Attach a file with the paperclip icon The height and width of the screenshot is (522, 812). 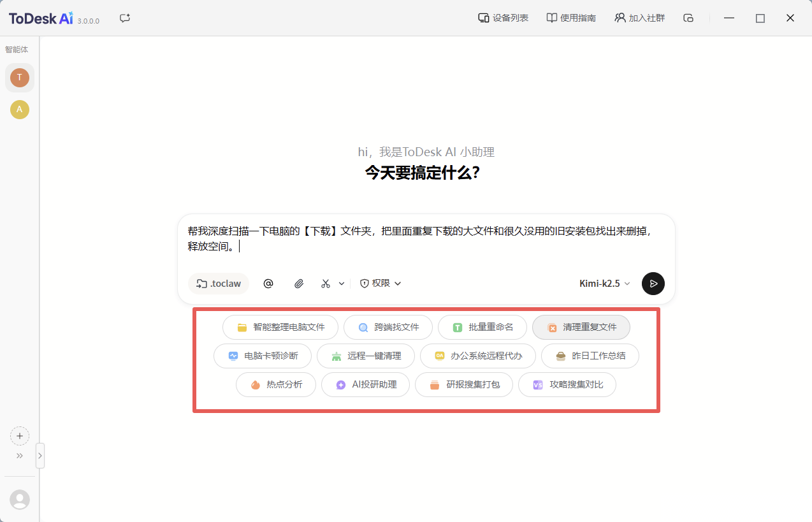(298, 284)
